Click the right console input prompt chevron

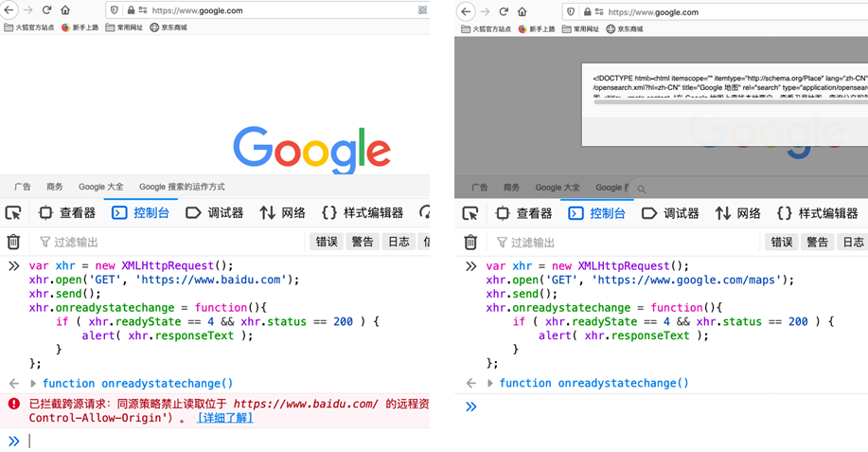tap(470, 407)
